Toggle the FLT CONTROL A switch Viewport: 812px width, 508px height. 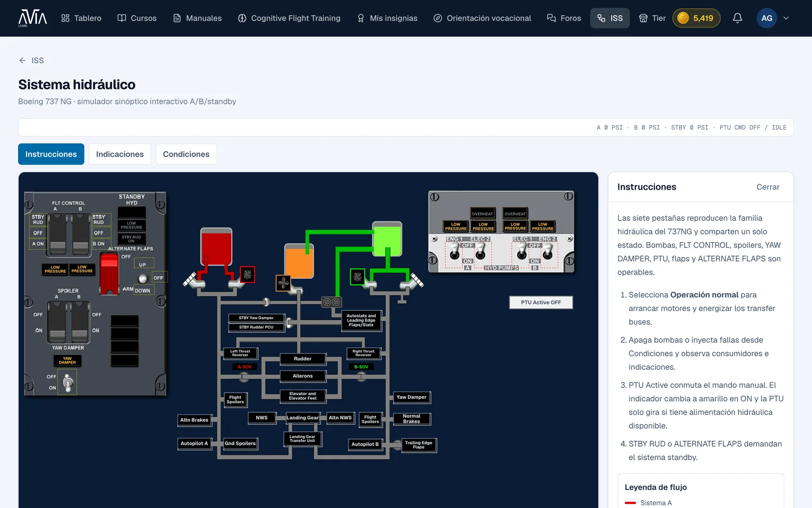click(x=57, y=234)
